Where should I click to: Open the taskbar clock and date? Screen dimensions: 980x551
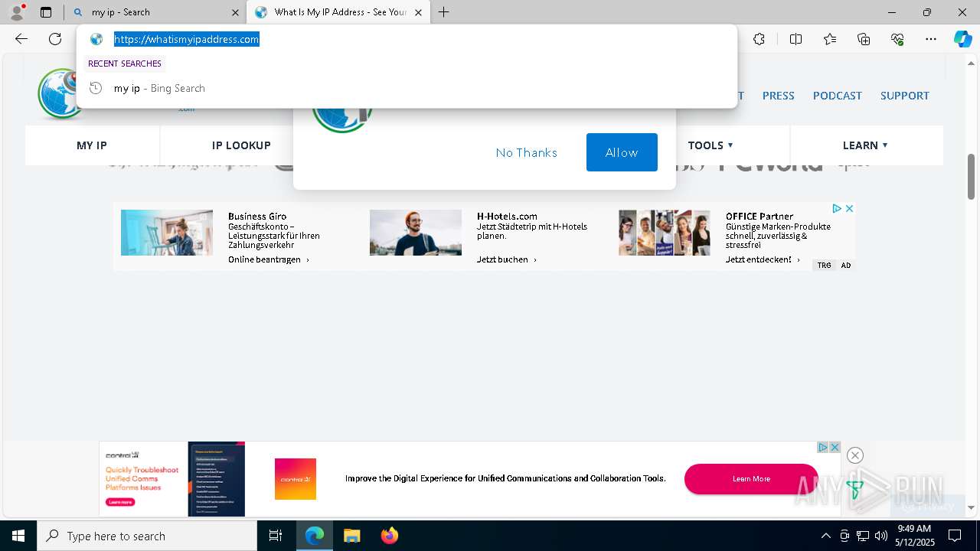(x=914, y=536)
